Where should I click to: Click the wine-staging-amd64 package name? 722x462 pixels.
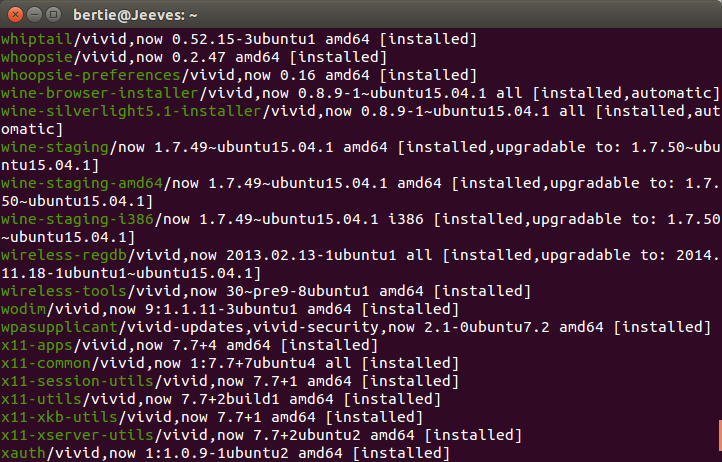point(82,183)
